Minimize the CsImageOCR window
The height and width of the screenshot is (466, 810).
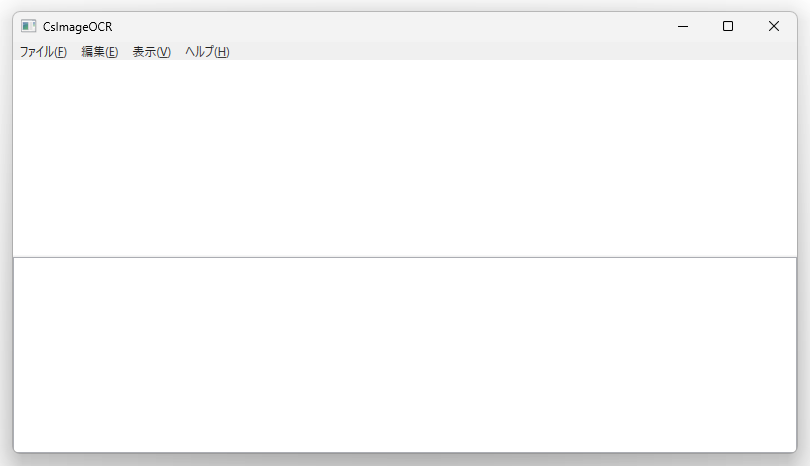pos(683,26)
